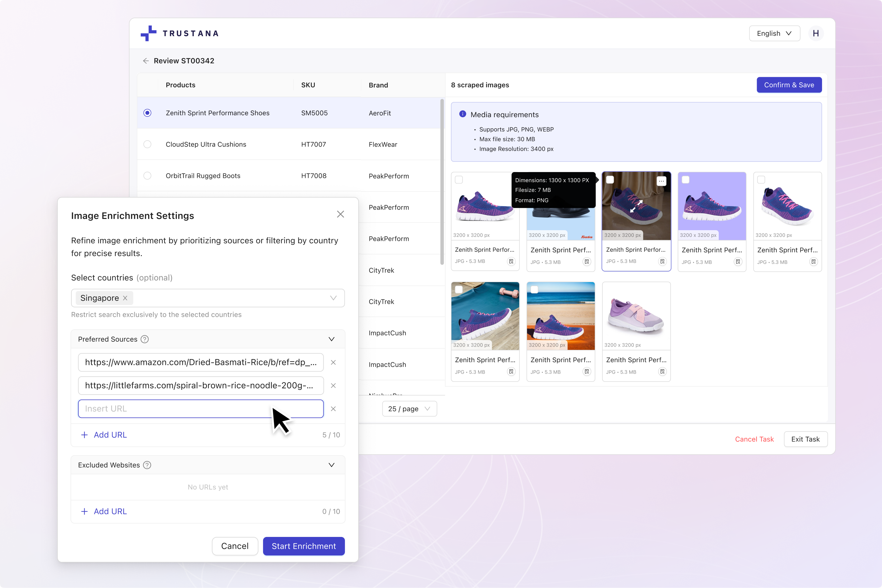Open the three-dot menu on the hovered image

(661, 182)
